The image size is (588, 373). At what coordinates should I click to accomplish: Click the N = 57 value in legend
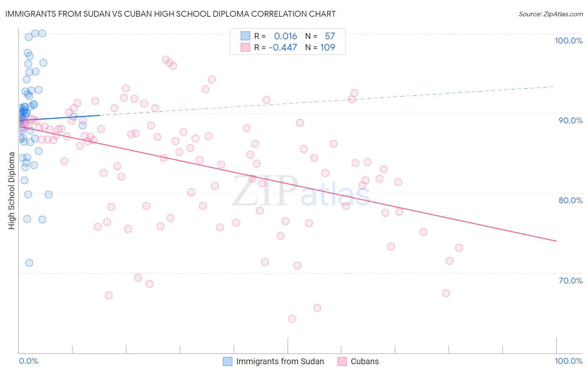coord(320,36)
